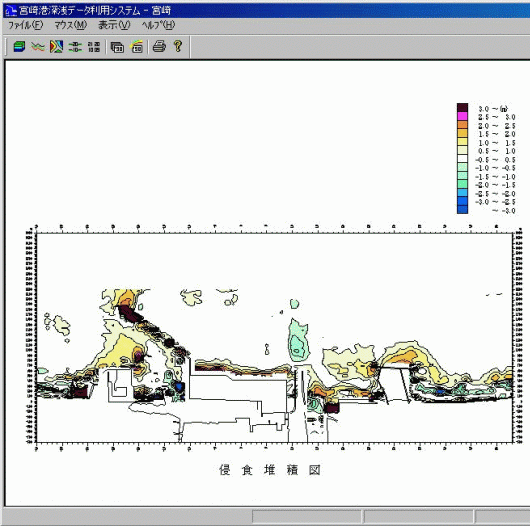The height and width of the screenshot is (526, 530).
Task: Click the 3D layered block toolbar icon
Action: [19, 46]
